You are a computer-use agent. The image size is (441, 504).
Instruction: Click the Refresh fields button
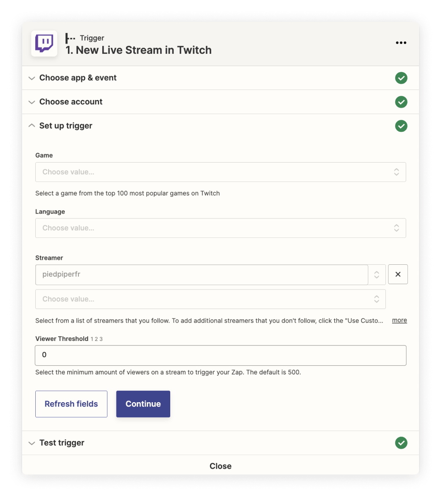[x=71, y=404]
